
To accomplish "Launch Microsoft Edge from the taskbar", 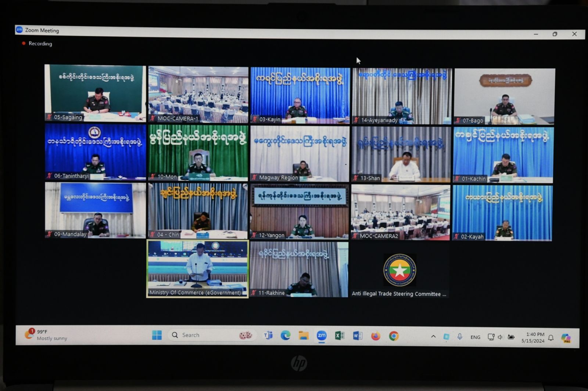I will tap(286, 335).
